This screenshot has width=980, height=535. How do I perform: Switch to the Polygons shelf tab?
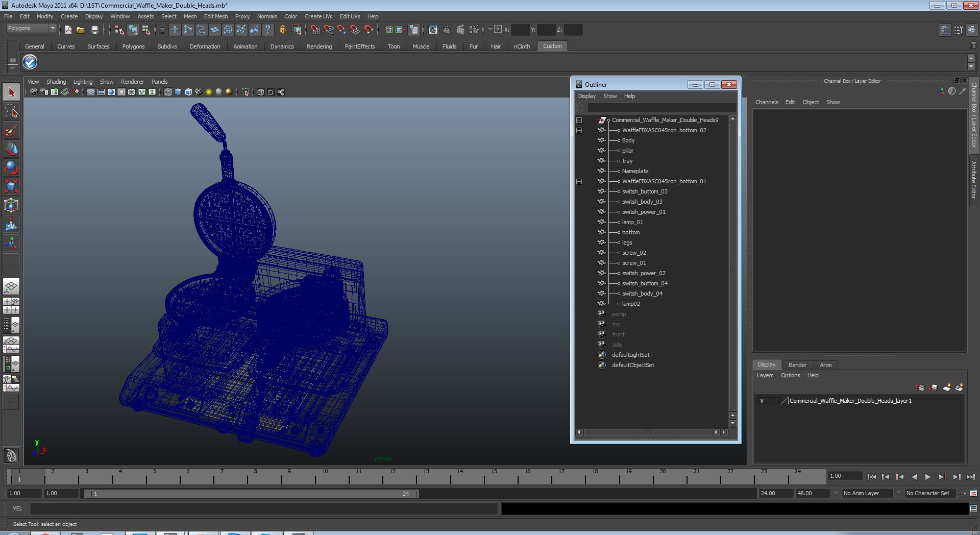[x=133, y=46]
